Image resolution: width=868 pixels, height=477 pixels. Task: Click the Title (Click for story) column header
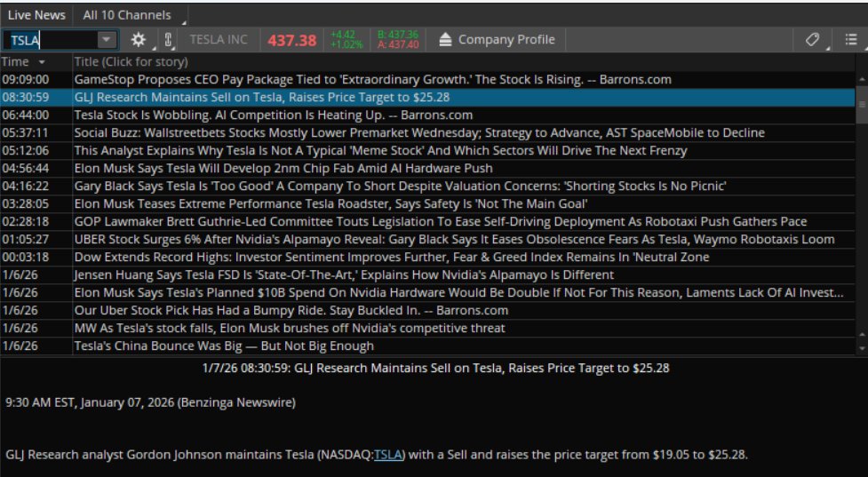[x=131, y=61]
